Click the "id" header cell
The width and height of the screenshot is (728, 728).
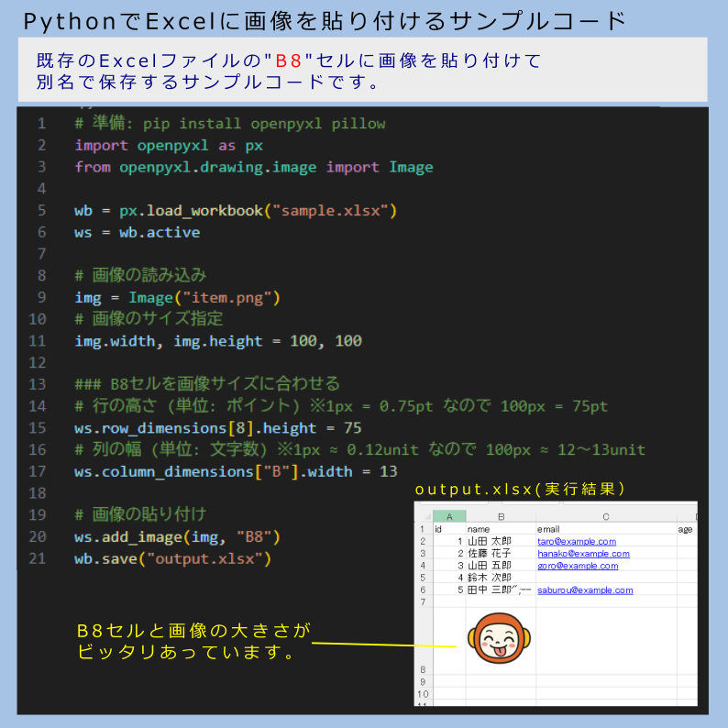pyautogui.click(x=449, y=529)
